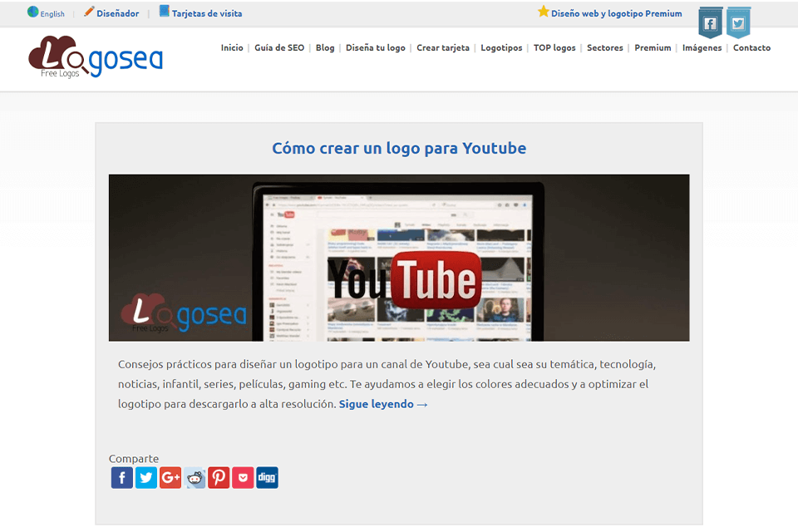Open Logotipos menu item
Image resolution: width=798 pixels, height=532 pixels.
click(501, 48)
